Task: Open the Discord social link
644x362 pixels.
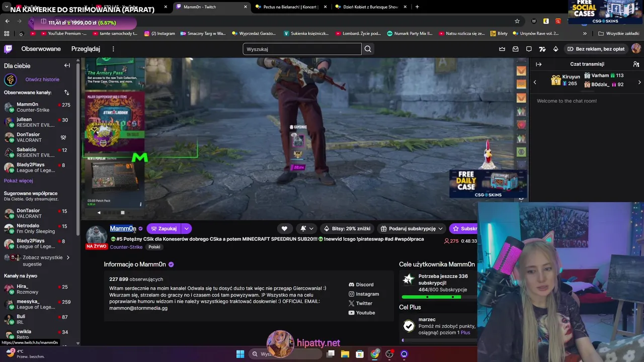Action: click(x=361, y=285)
